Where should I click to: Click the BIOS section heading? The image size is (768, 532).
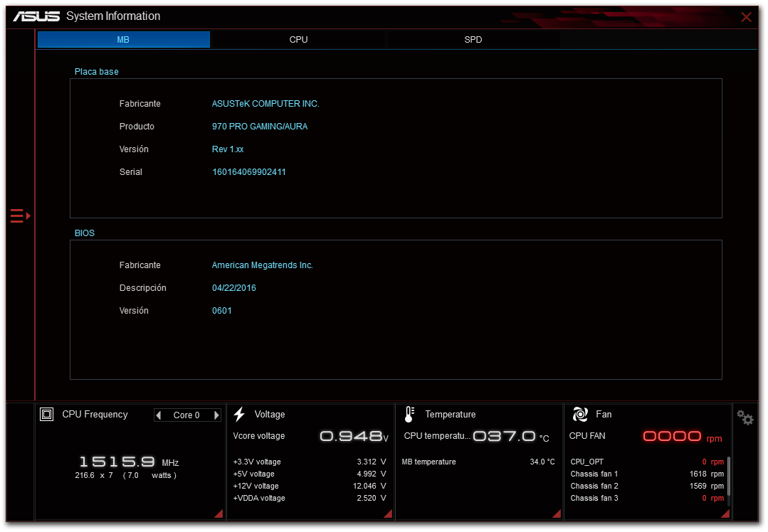(84, 233)
